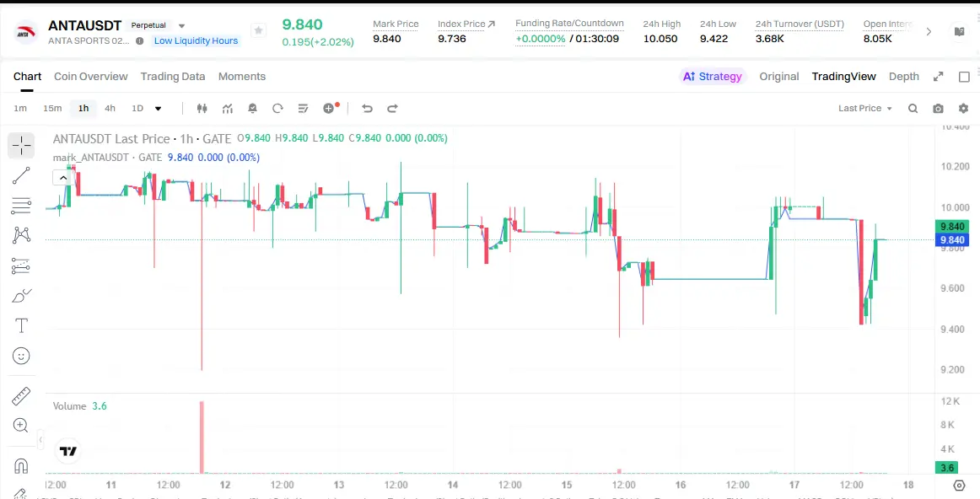Expand more timeframe options dropdown
The height and width of the screenshot is (499, 980).
point(158,108)
